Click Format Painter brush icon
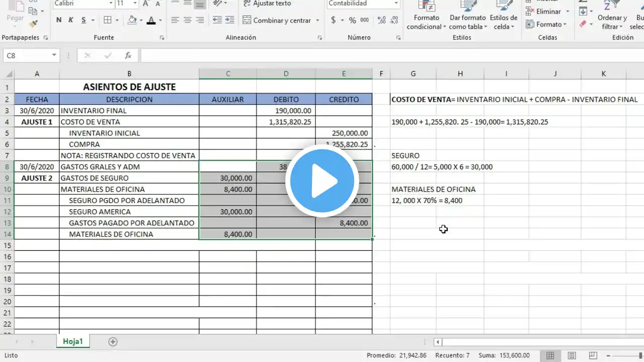 [33, 24]
